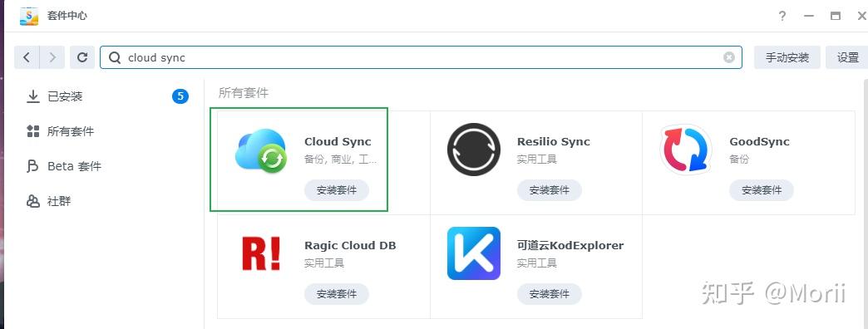Image resolution: width=868 pixels, height=329 pixels.
Task: Open the 设置 button
Action: click(x=847, y=57)
